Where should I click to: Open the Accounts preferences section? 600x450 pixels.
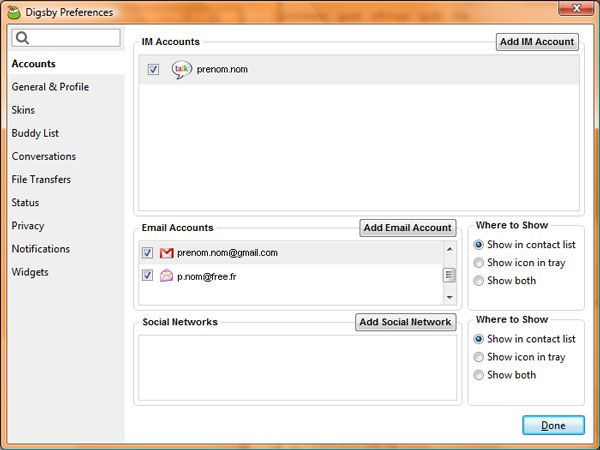tap(34, 64)
